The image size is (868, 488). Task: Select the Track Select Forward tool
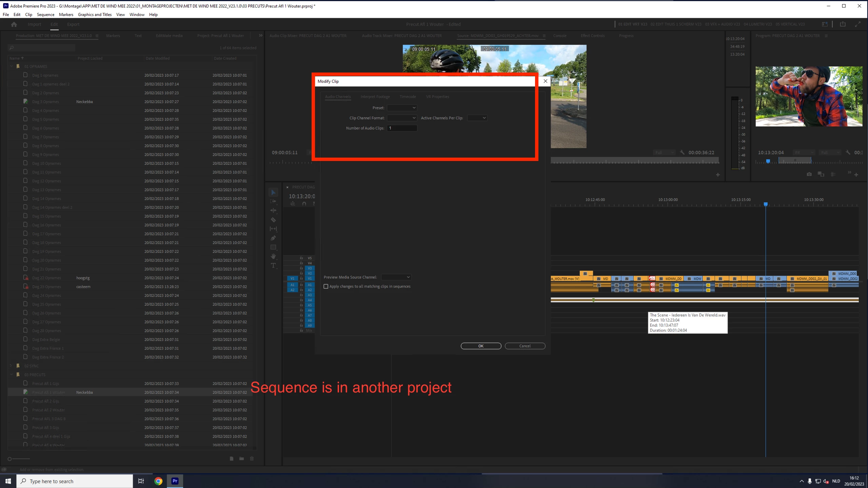[273, 201]
